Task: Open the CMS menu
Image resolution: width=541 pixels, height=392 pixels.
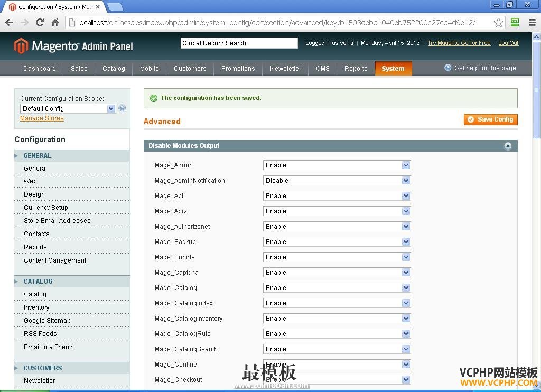Action: pyautogui.click(x=323, y=68)
